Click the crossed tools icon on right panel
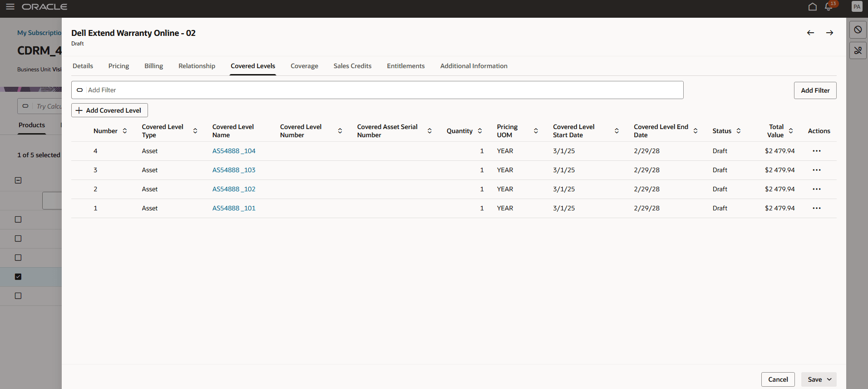868x389 pixels. point(858,50)
